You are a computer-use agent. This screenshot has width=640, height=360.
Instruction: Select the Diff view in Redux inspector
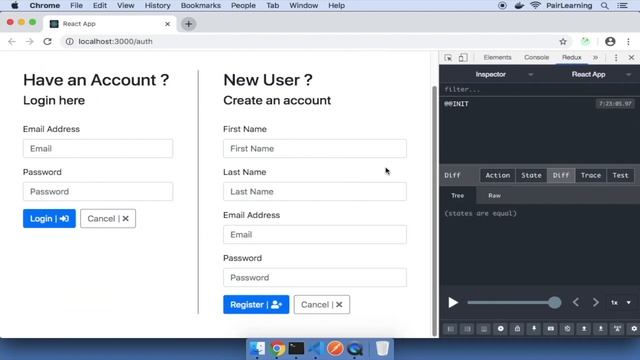coord(561,175)
